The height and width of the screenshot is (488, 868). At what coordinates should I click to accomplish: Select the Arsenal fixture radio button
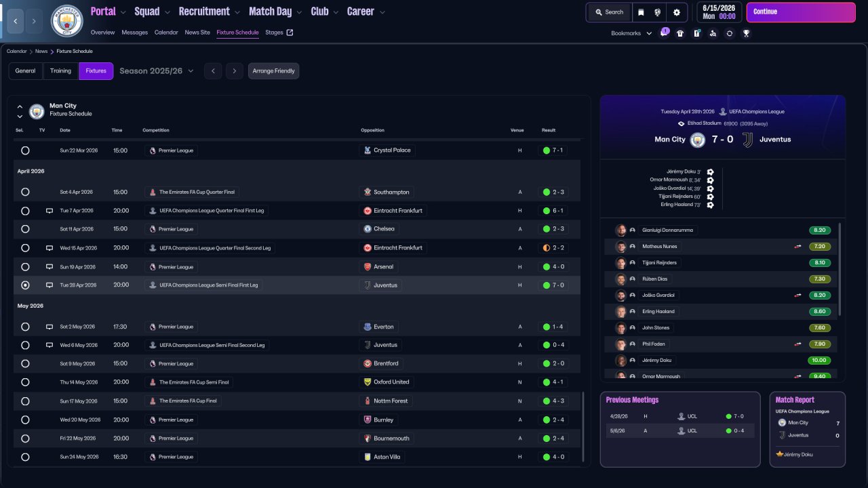25,267
